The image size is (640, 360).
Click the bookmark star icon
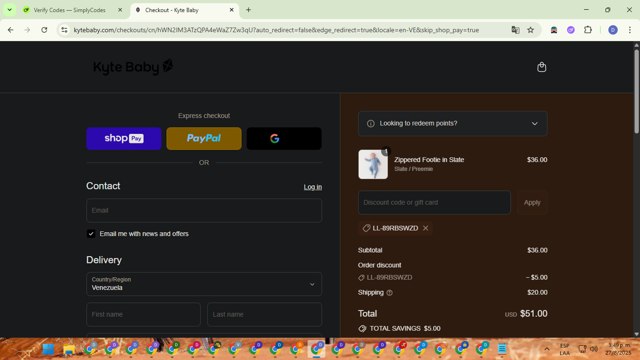pos(530,30)
